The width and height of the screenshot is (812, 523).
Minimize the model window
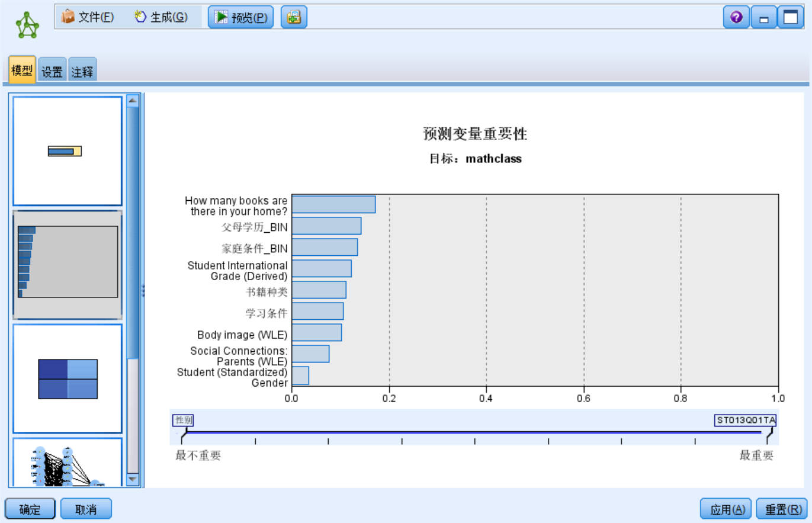click(763, 17)
